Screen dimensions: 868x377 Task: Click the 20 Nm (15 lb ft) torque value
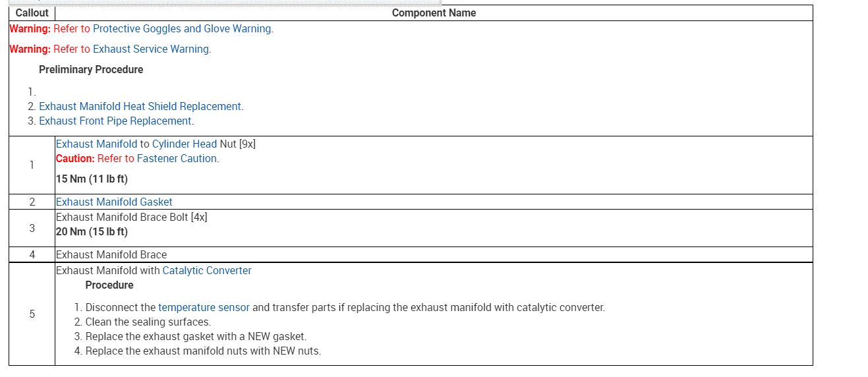[92, 232]
